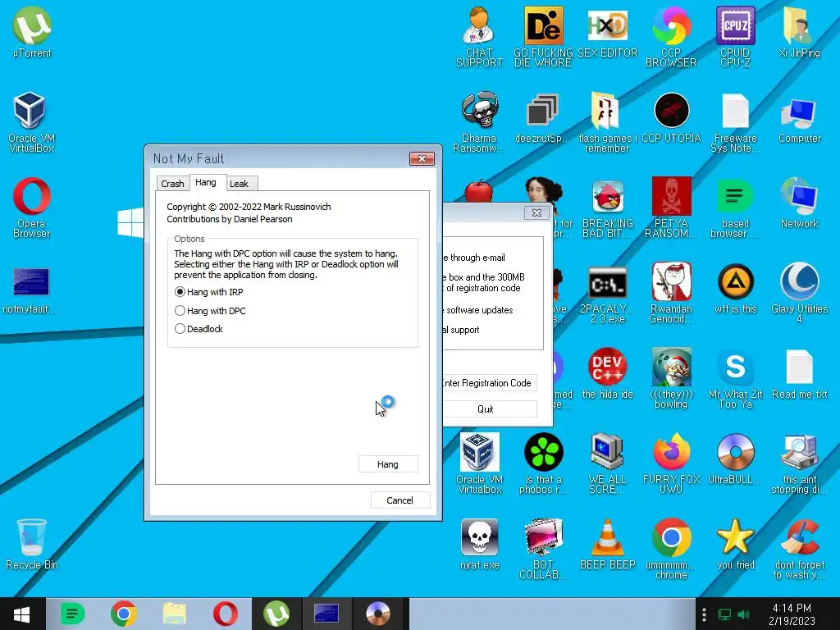Choose the Deadlock radio option
This screenshot has height=630, width=840.
point(180,328)
